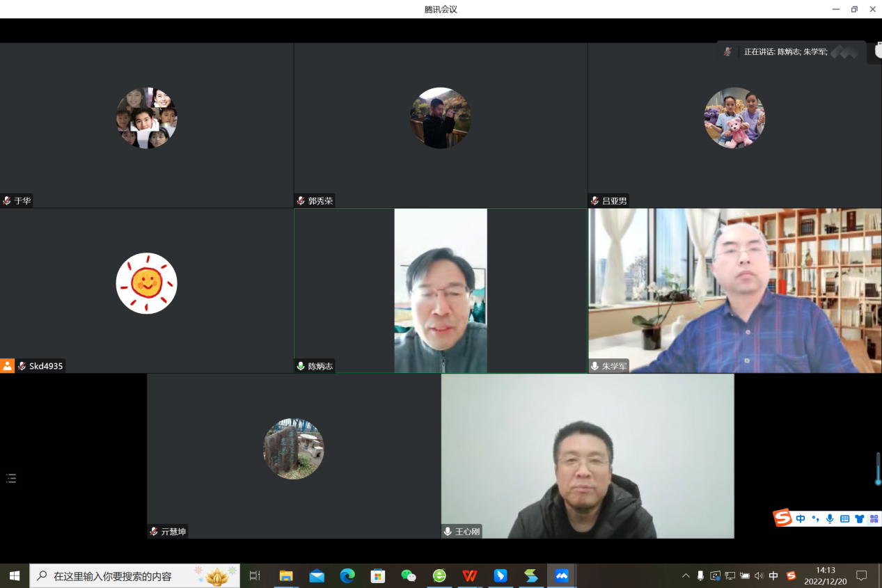Select 陈炳志's video tile

click(x=440, y=290)
